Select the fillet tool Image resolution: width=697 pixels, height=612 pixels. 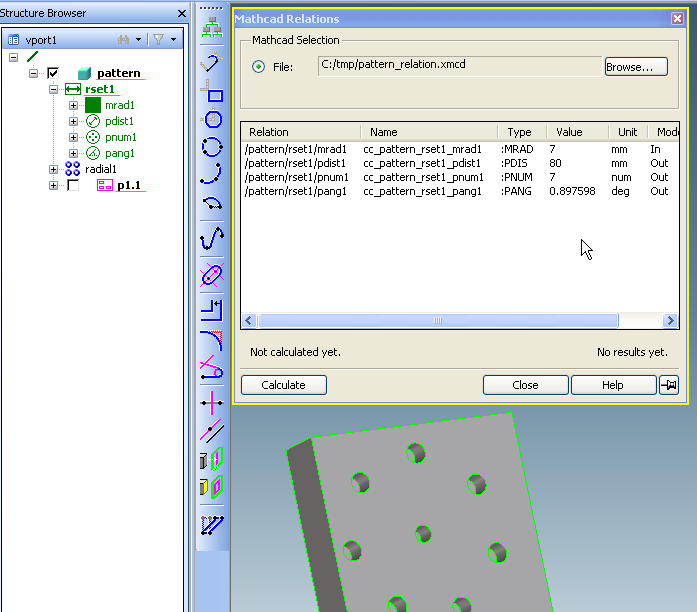point(212,341)
